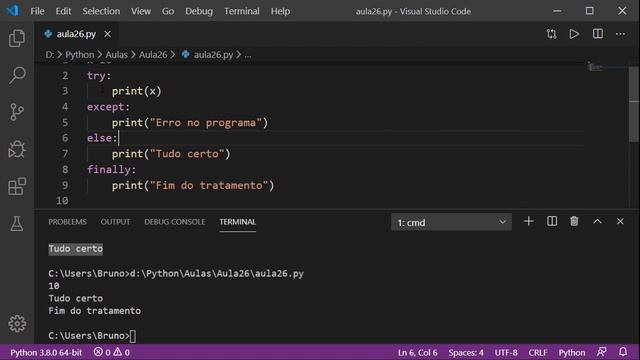The image size is (640, 360).
Task: Open the Explorer view in activity bar
Action: tap(17, 38)
